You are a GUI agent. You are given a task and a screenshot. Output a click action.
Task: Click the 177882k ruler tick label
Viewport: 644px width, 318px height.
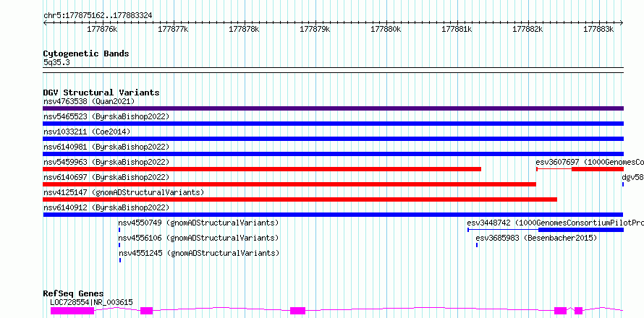pos(528,30)
